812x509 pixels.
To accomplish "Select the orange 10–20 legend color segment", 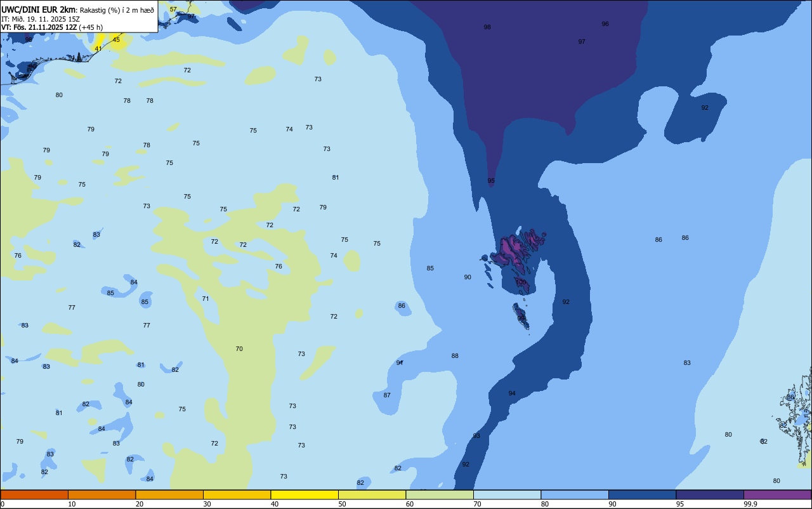I will pos(101,494).
